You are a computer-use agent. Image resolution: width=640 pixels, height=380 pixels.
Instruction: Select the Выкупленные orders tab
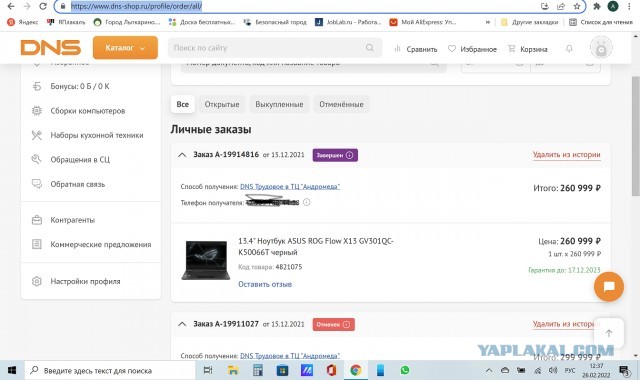pyautogui.click(x=279, y=104)
